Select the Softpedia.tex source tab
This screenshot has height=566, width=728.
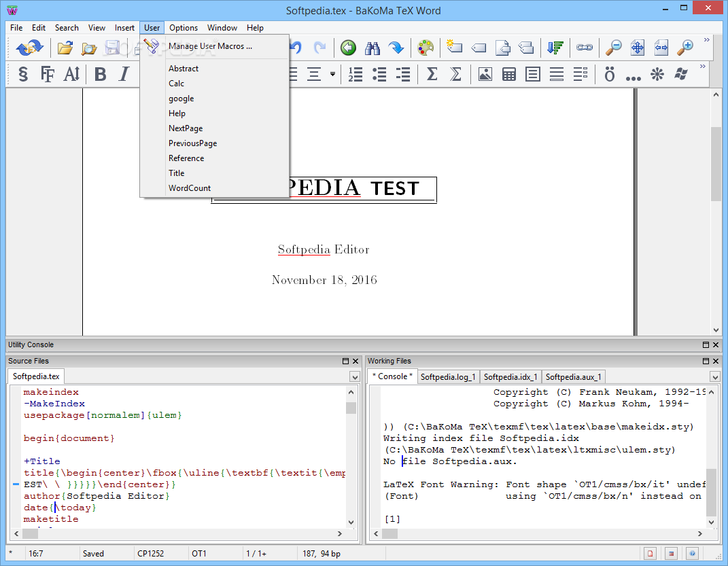click(36, 376)
